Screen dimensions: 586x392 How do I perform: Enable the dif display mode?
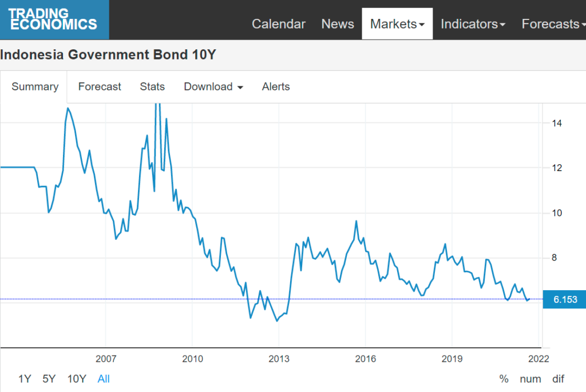(x=558, y=379)
